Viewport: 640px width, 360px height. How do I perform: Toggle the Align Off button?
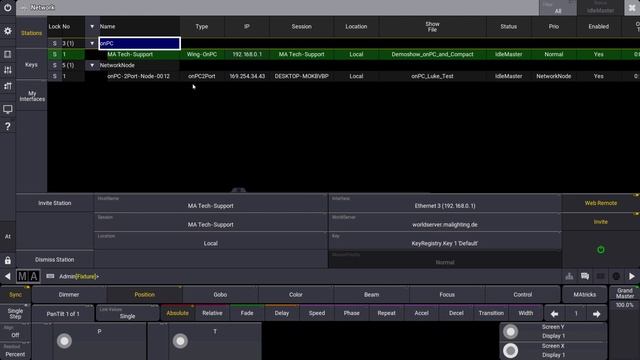click(x=16, y=332)
